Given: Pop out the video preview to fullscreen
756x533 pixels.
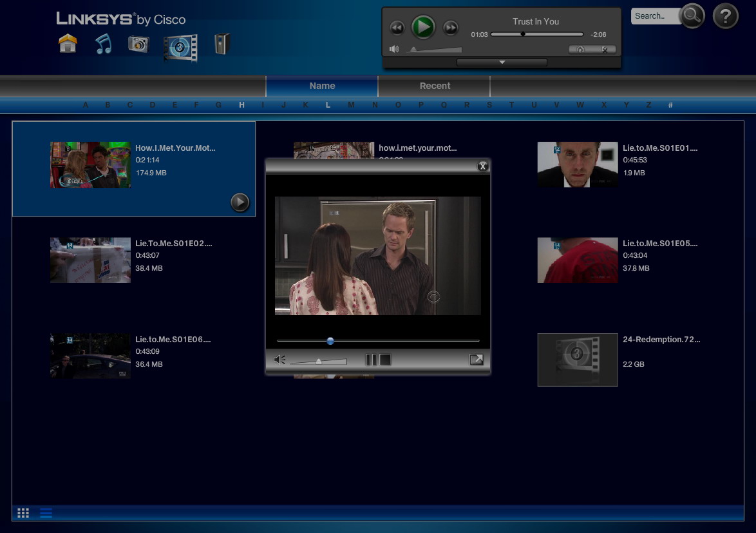Looking at the screenshot, I should pyautogui.click(x=476, y=360).
